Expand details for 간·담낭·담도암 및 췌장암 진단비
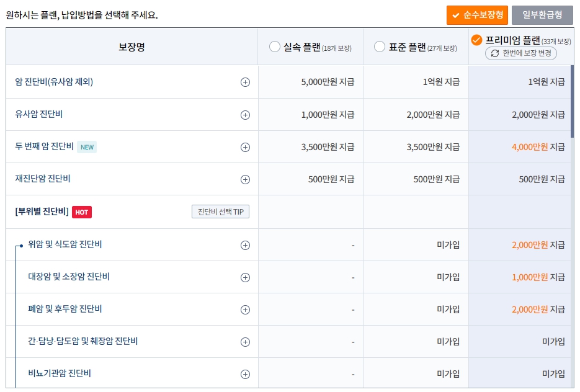 (245, 342)
